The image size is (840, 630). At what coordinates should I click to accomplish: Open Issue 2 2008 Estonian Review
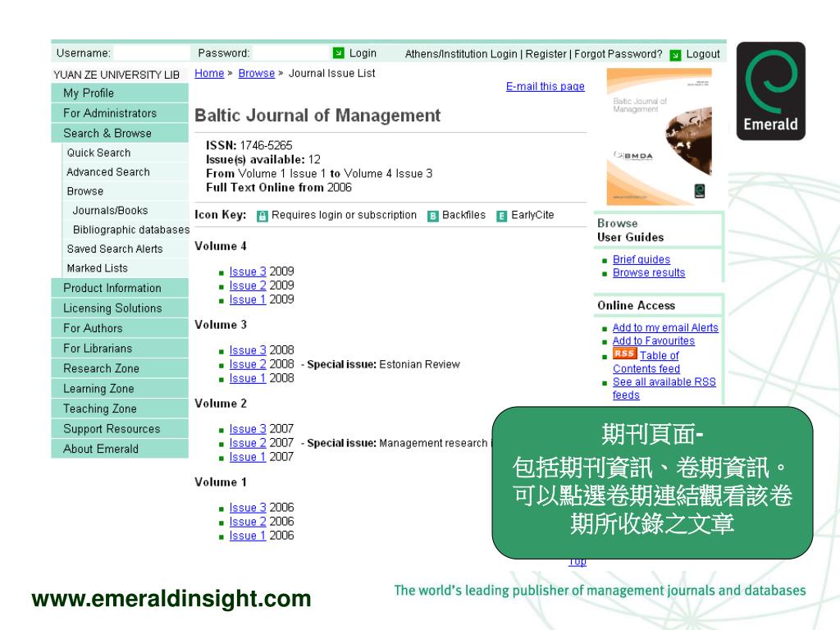coord(248,364)
